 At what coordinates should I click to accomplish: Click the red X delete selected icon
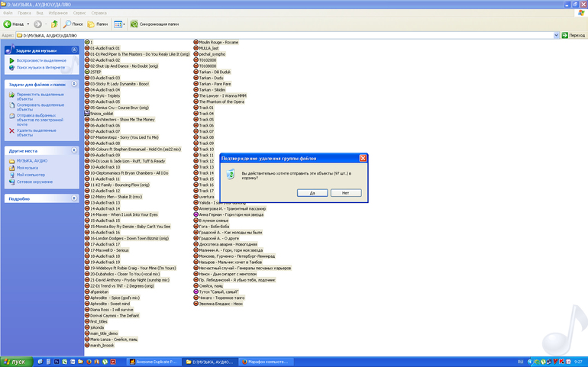coord(11,130)
